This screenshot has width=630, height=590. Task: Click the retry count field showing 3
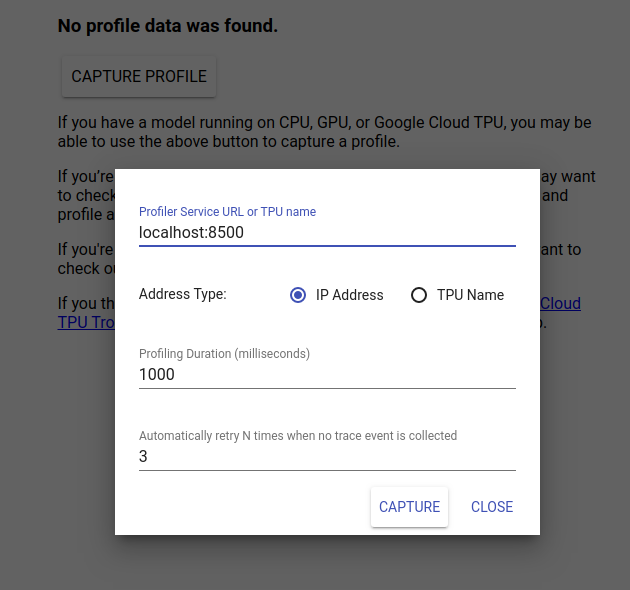click(x=327, y=457)
